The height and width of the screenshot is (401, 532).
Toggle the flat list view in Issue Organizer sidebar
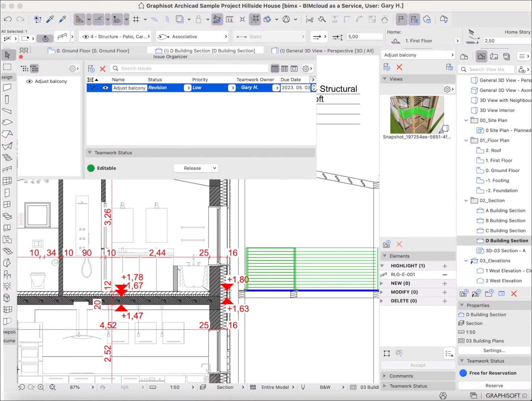point(24,69)
